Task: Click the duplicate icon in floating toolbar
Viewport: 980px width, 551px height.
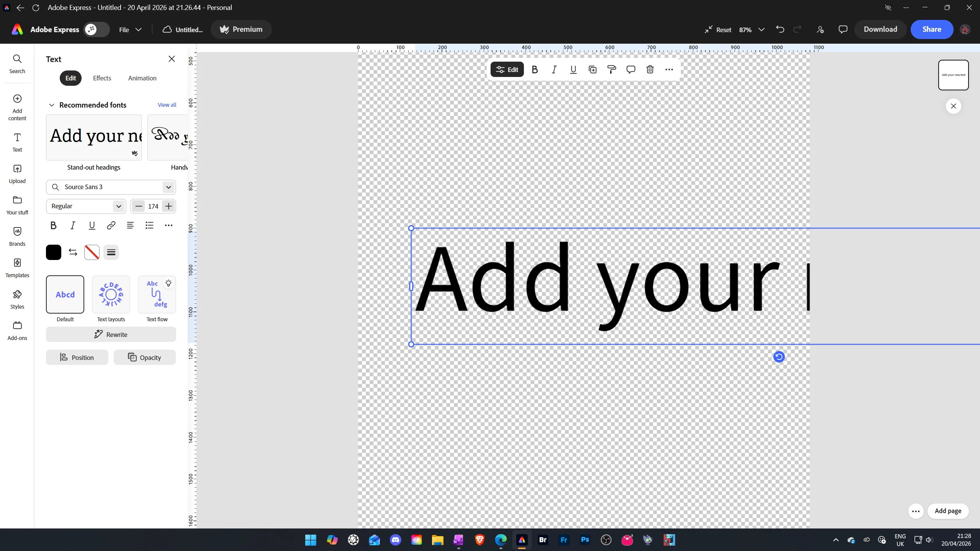Action: tap(592, 69)
